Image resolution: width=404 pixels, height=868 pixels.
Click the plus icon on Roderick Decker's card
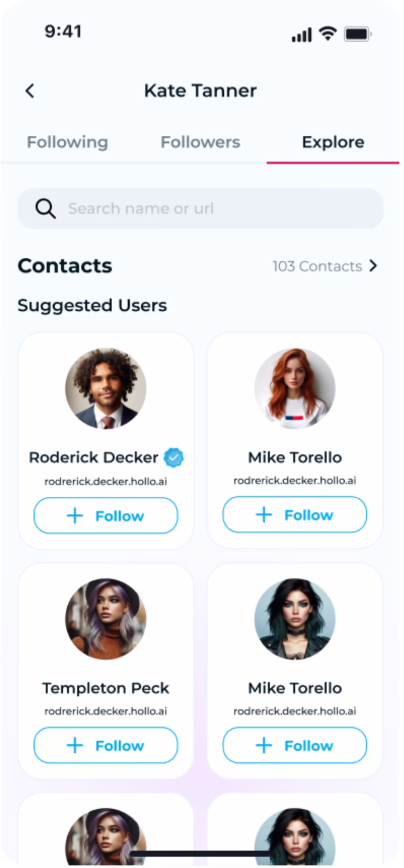[x=75, y=516]
